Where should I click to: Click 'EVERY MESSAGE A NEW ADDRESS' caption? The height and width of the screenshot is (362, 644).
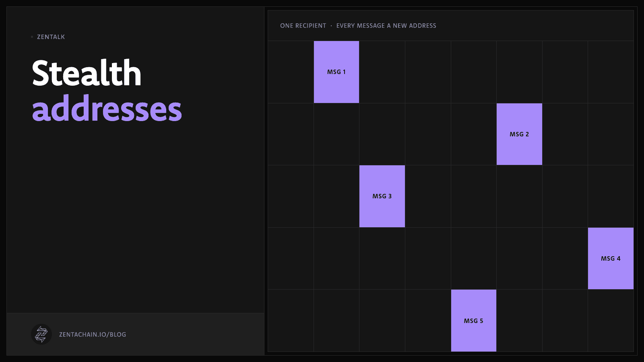click(386, 26)
